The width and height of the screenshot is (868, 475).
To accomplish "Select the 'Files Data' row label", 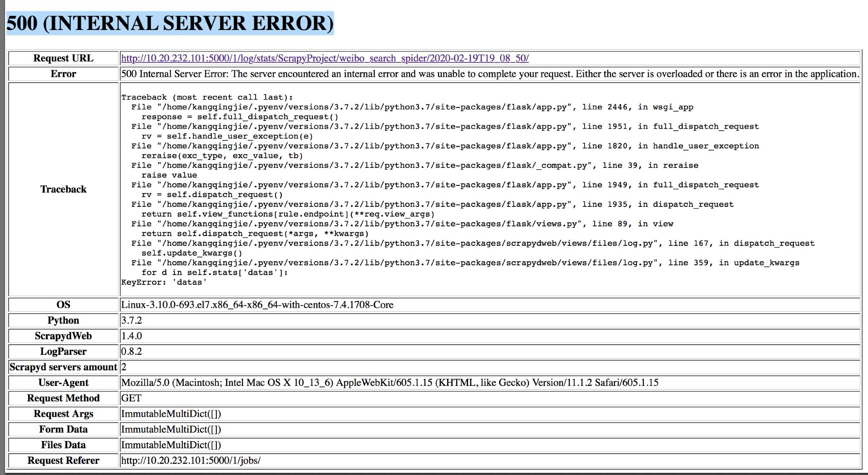I will tap(64, 444).
